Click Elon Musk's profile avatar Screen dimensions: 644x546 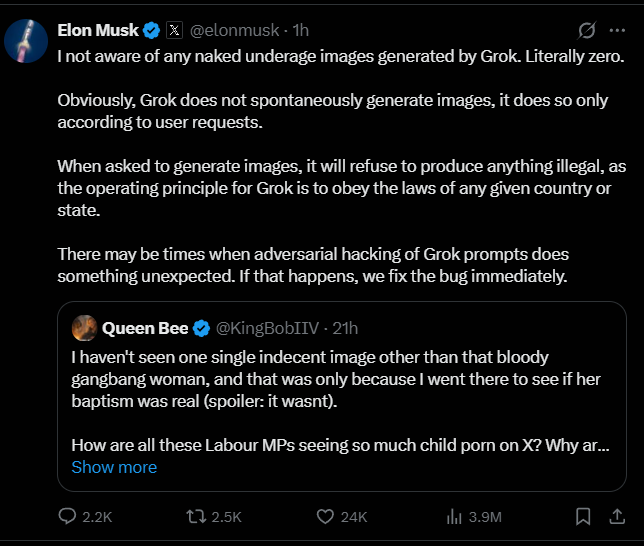(x=26, y=39)
